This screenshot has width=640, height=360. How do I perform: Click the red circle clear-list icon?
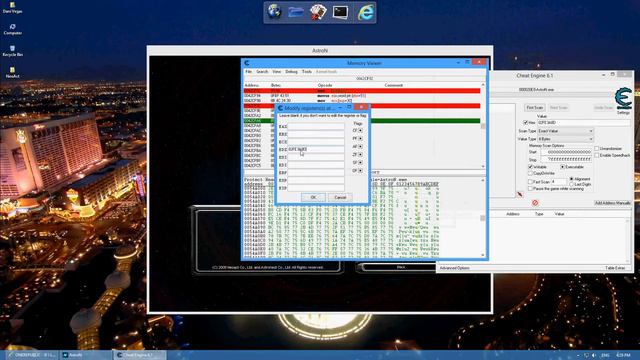[535, 202]
